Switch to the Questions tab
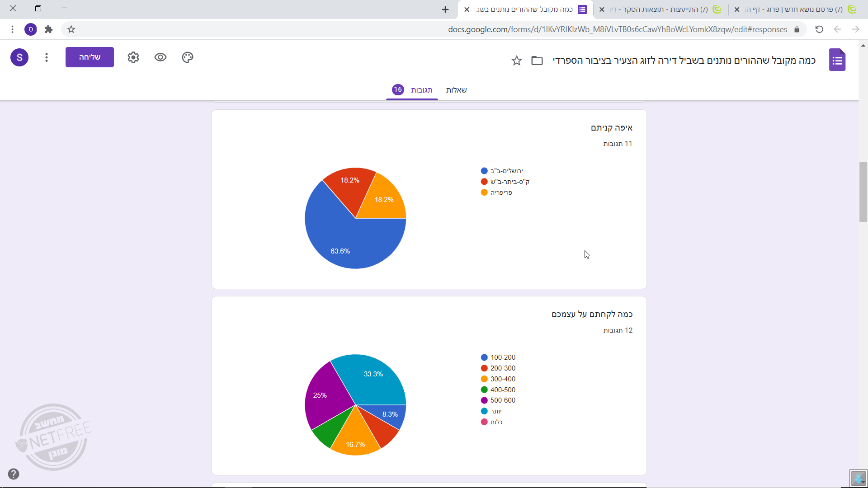The width and height of the screenshot is (868, 488). pyautogui.click(x=456, y=90)
